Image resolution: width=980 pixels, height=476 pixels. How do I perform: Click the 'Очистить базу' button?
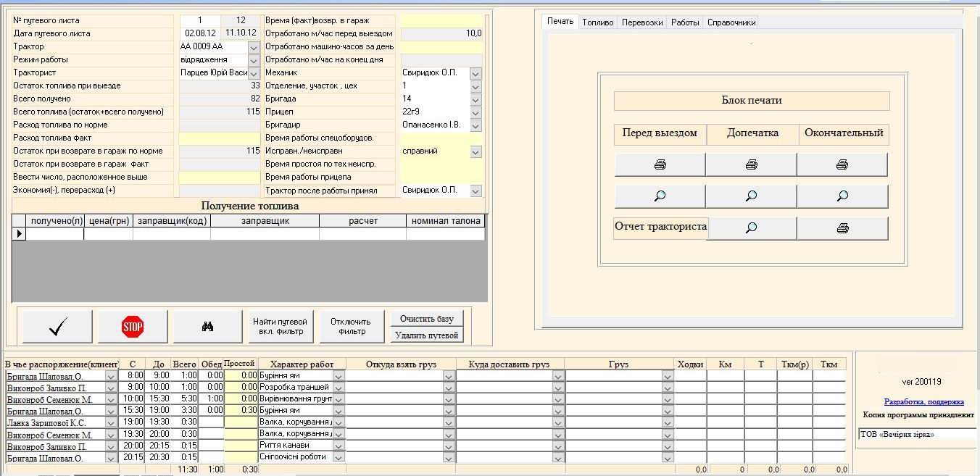(x=427, y=319)
